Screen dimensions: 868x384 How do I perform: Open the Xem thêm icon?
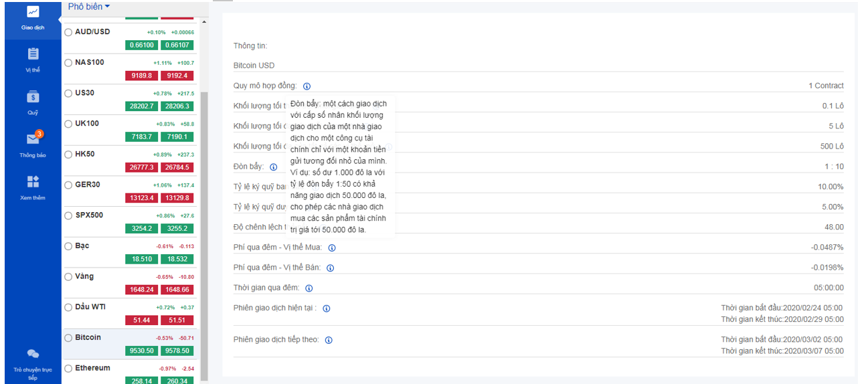coord(32,182)
